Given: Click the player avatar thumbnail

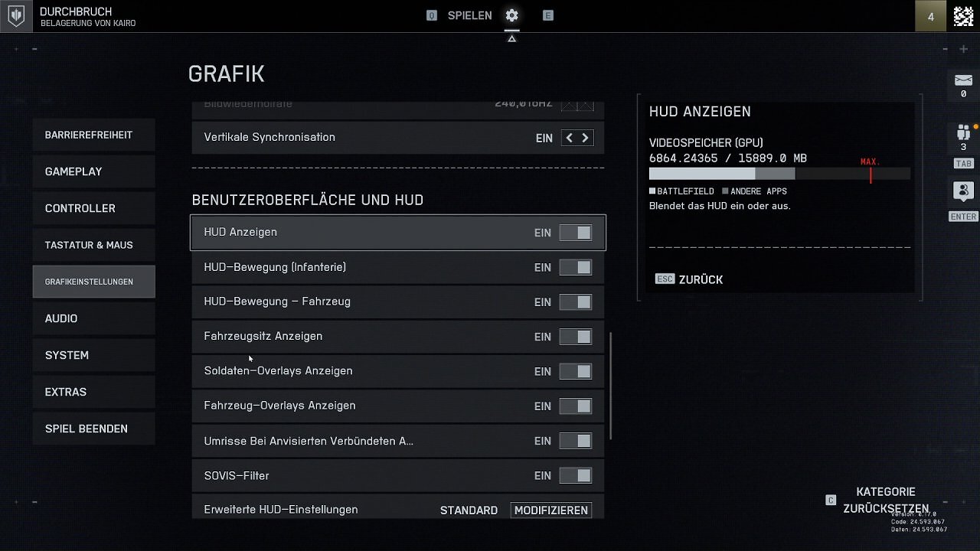Looking at the screenshot, I should pos(963,16).
